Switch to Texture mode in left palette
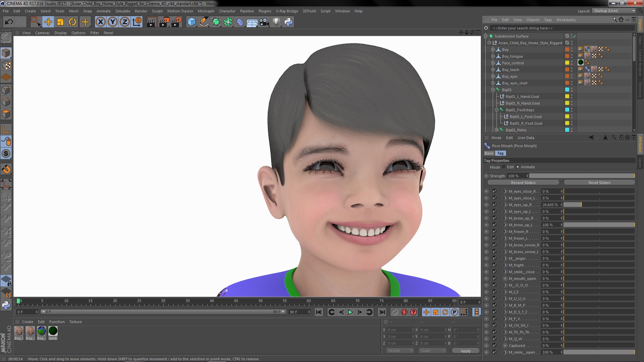The width and height of the screenshot is (644, 362). (x=6, y=65)
